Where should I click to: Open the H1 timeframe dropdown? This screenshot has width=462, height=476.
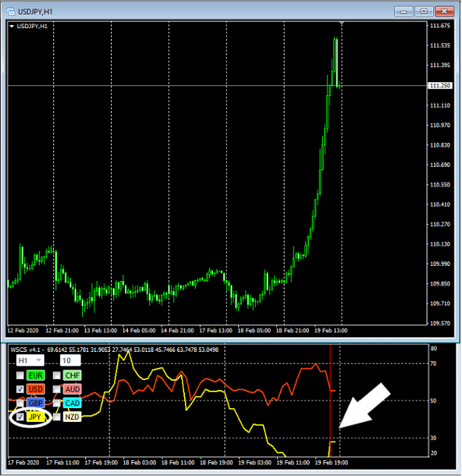pyautogui.click(x=30, y=360)
